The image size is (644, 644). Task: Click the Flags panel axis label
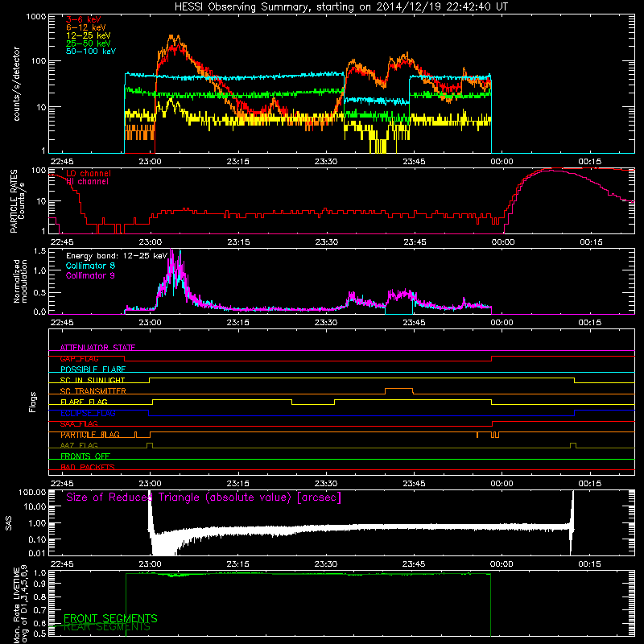(x=32, y=402)
